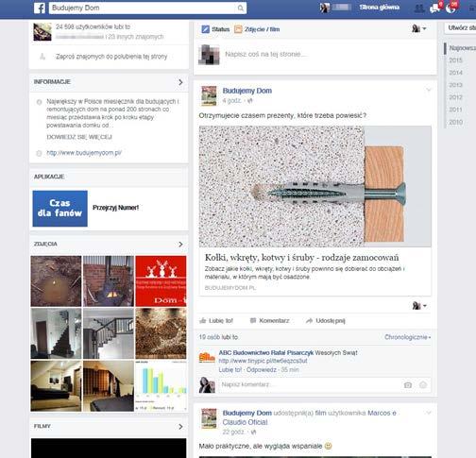This screenshot has height=458, width=476.
Task: Open the bar chart photo thumbnail
Action: [x=161, y=386]
